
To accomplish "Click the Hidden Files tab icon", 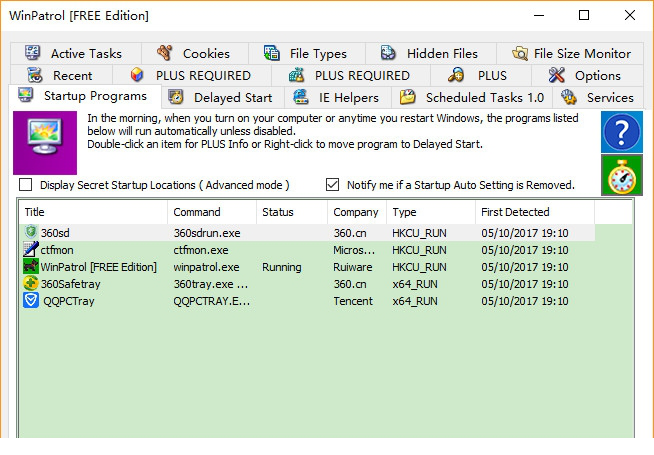I will click(388, 53).
